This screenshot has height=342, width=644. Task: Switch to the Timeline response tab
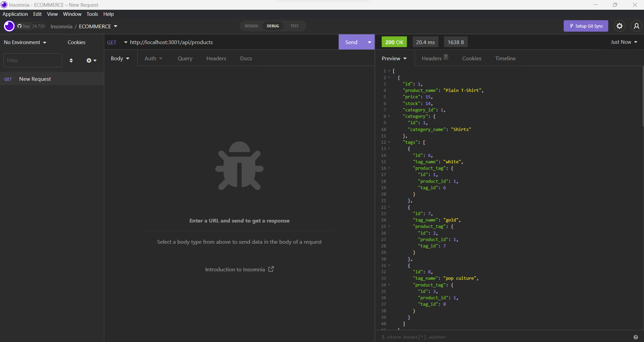pyautogui.click(x=505, y=58)
